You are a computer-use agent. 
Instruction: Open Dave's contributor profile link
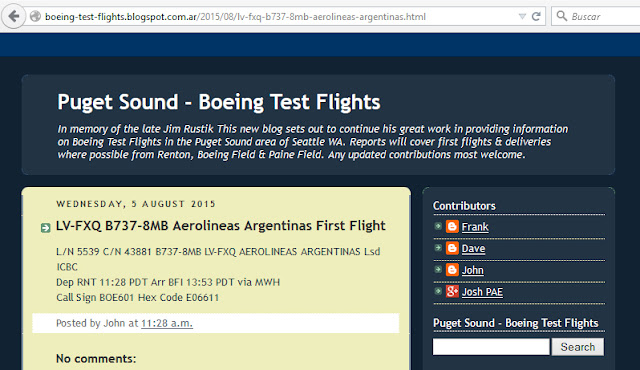(473, 248)
